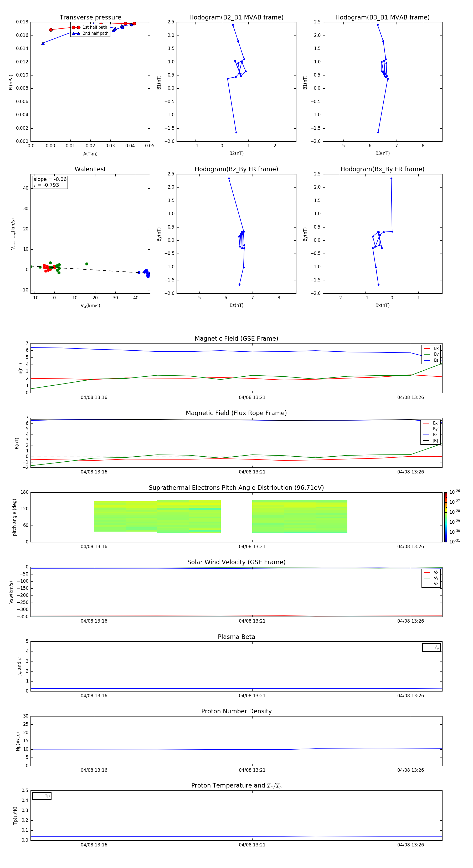Click the Bx entry in GSE legend

pos(431,349)
